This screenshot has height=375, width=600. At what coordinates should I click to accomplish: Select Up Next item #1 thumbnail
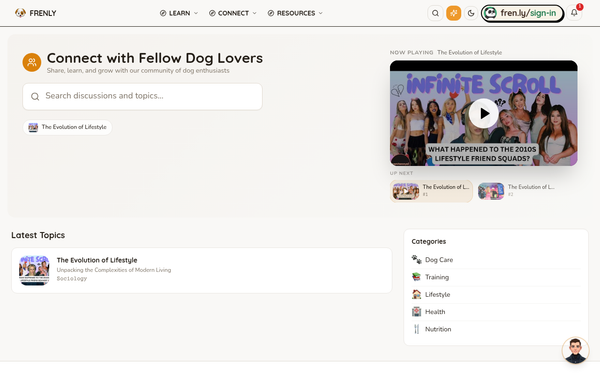(406, 191)
